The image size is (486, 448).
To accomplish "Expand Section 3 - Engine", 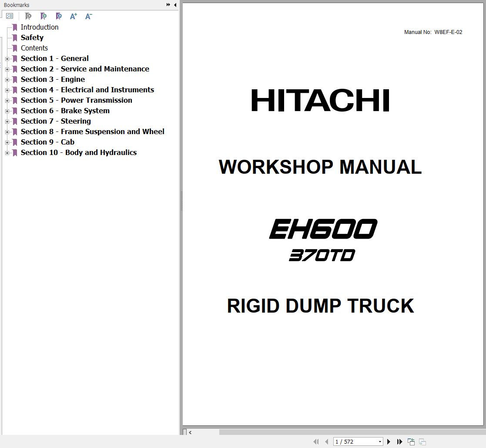I will click(7, 80).
